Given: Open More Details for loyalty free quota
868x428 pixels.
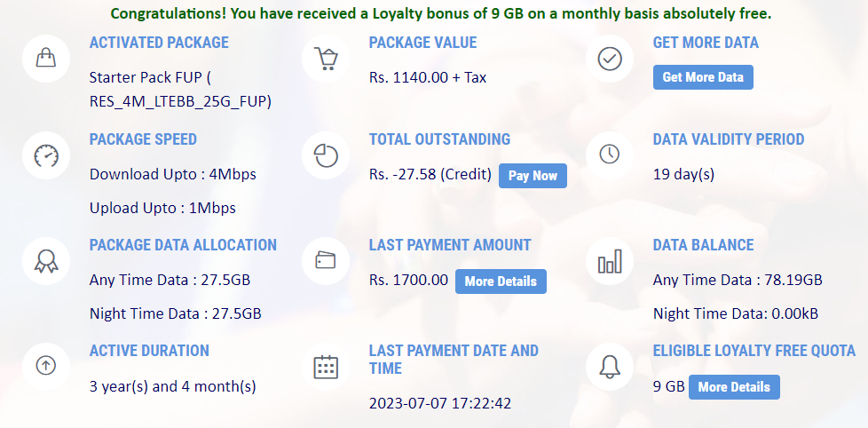Looking at the screenshot, I should pos(734,387).
